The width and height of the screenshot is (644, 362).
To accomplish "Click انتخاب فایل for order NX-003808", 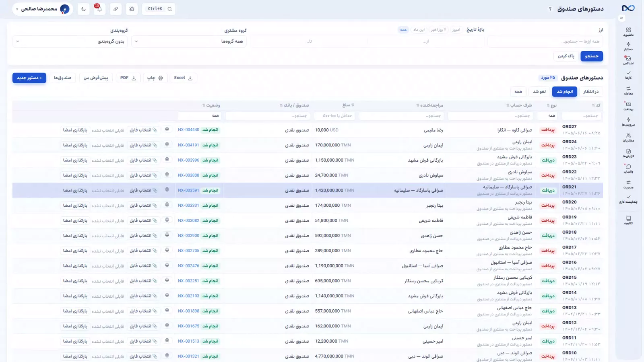I will pos(143,175).
